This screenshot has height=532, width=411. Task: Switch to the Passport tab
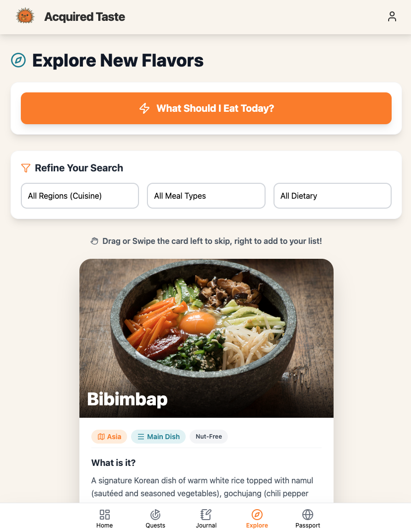pos(307,518)
